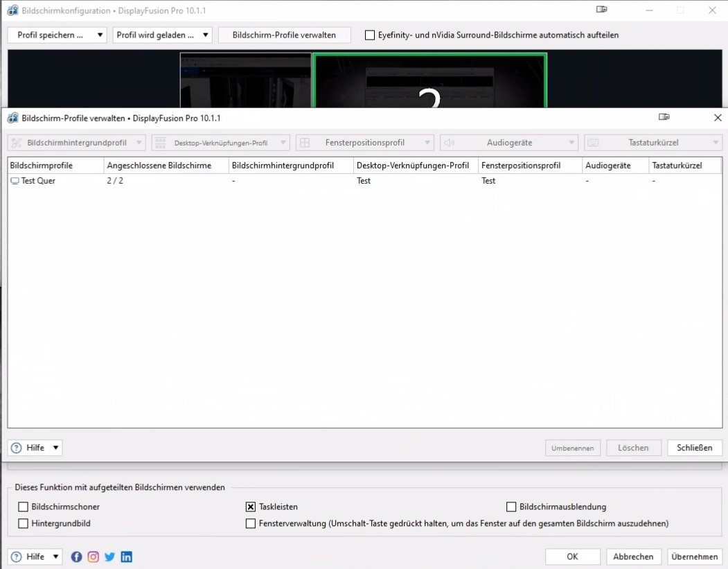This screenshot has height=569, width=728.
Task: Enable the Bildschirmausblendung checkbox
Action: tap(511, 507)
